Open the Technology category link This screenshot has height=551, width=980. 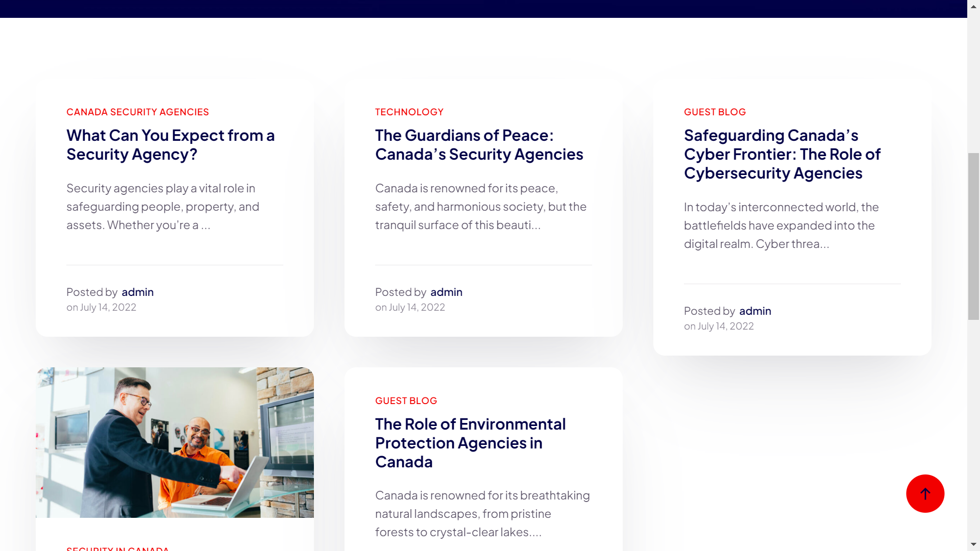pos(409,112)
